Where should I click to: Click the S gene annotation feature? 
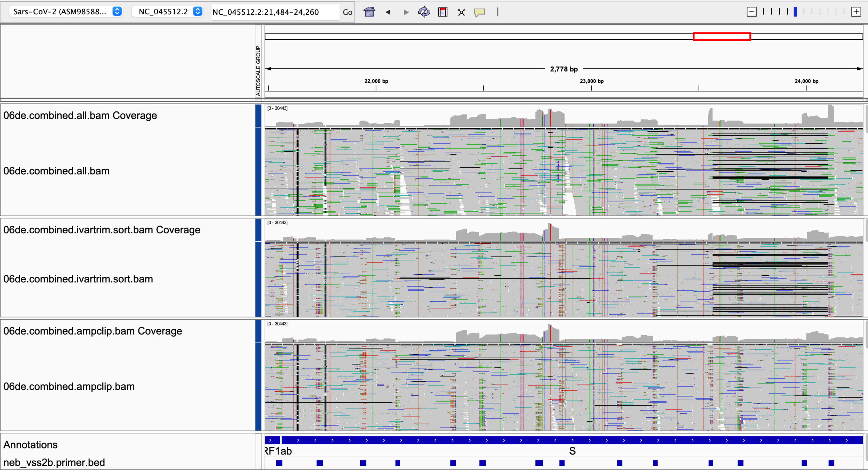(x=572, y=440)
